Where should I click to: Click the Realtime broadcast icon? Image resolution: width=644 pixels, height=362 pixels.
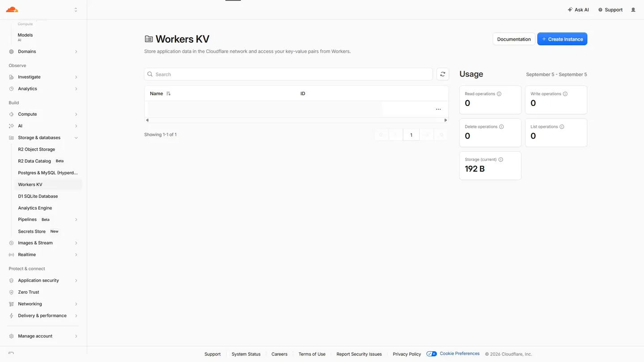point(12,254)
